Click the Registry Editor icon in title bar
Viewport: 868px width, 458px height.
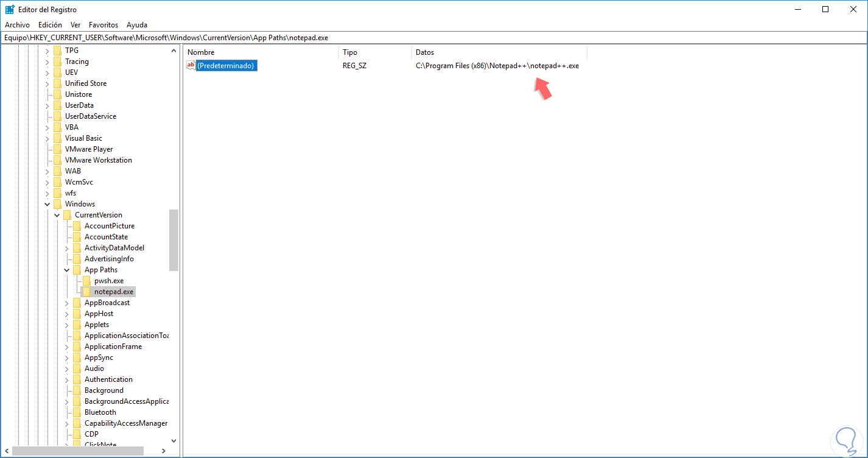click(9, 9)
